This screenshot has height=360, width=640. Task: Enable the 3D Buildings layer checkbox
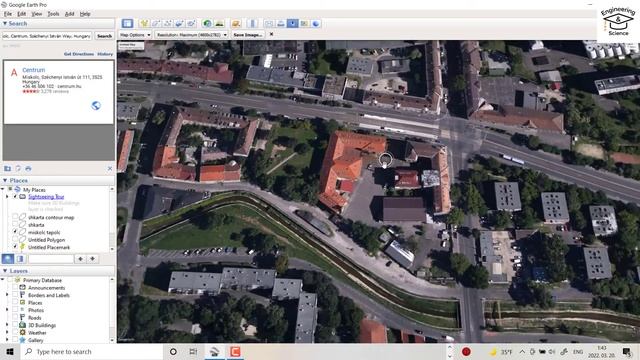[x=15, y=325]
